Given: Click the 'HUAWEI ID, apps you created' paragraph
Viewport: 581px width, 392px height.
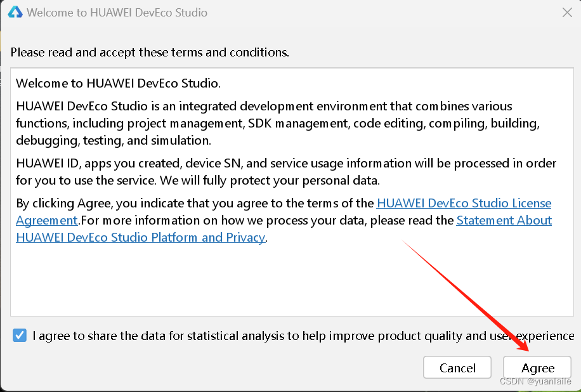Looking at the screenshot, I should 286,171.
